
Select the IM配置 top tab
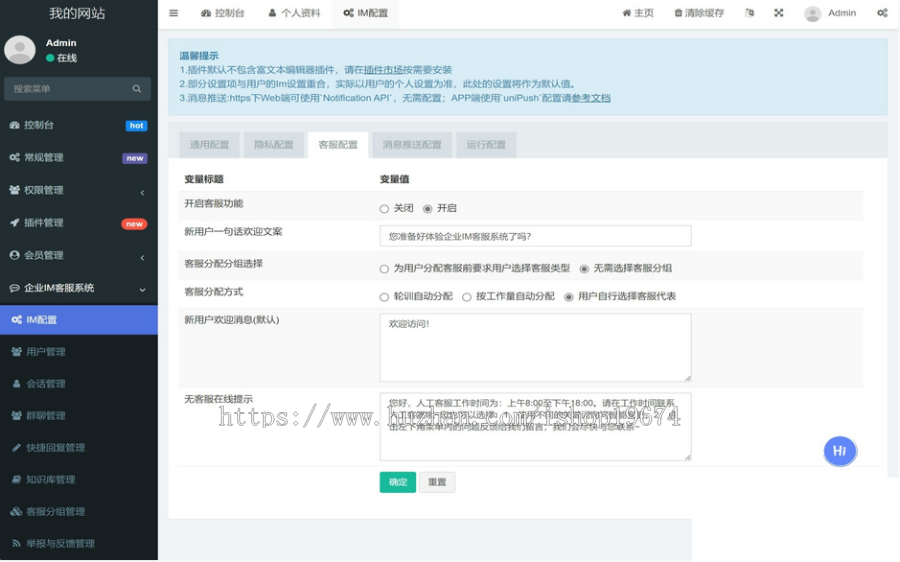[x=366, y=13]
